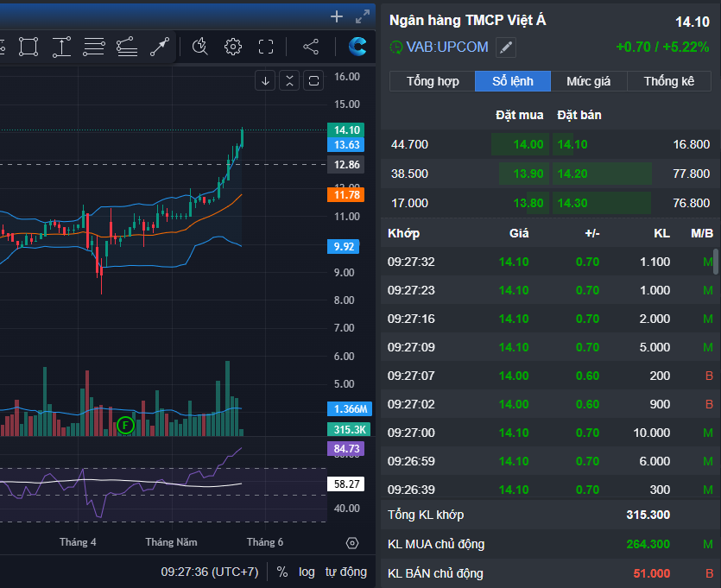Toggle log scale mode
Image resolution: width=721 pixels, height=588 pixels.
[307, 572]
